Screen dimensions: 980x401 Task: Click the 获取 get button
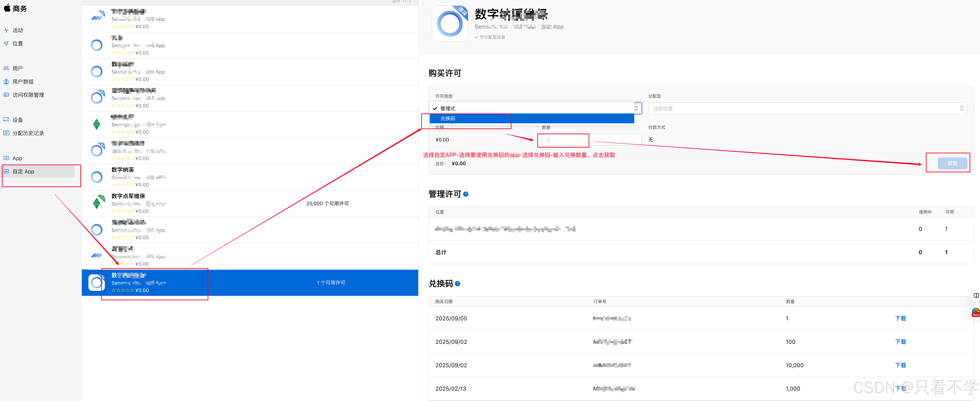click(952, 163)
